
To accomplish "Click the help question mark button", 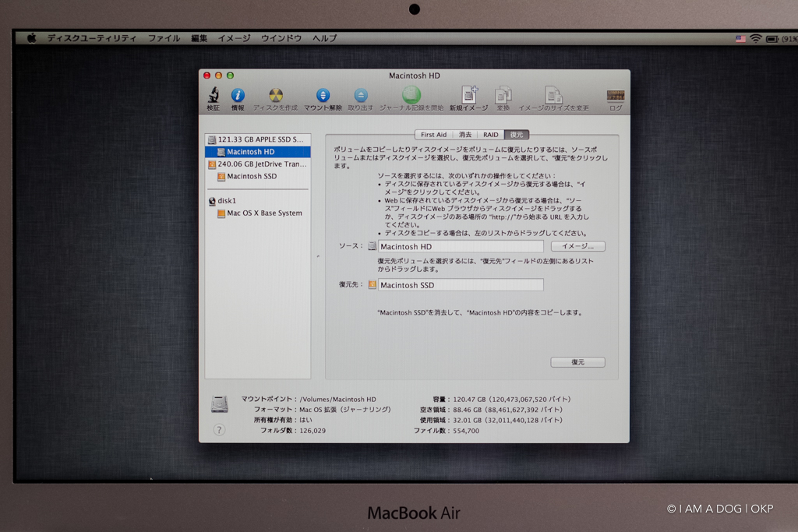I will pos(219,430).
